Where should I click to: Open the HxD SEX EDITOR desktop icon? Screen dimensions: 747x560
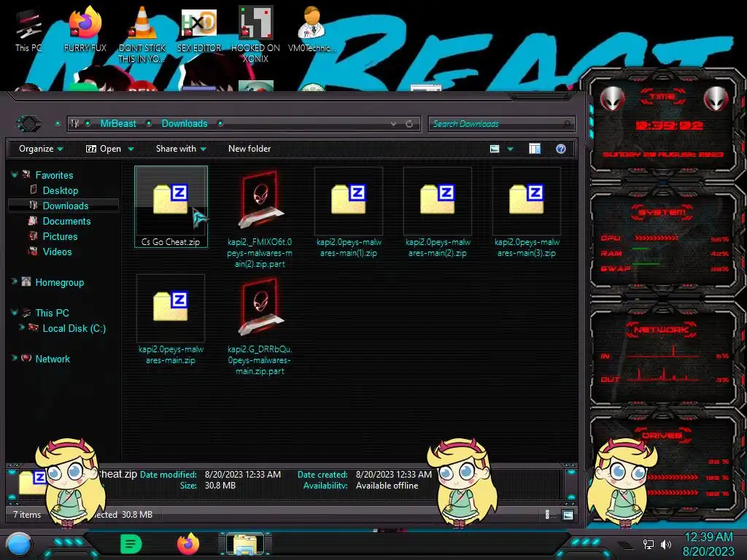pos(198,29)
